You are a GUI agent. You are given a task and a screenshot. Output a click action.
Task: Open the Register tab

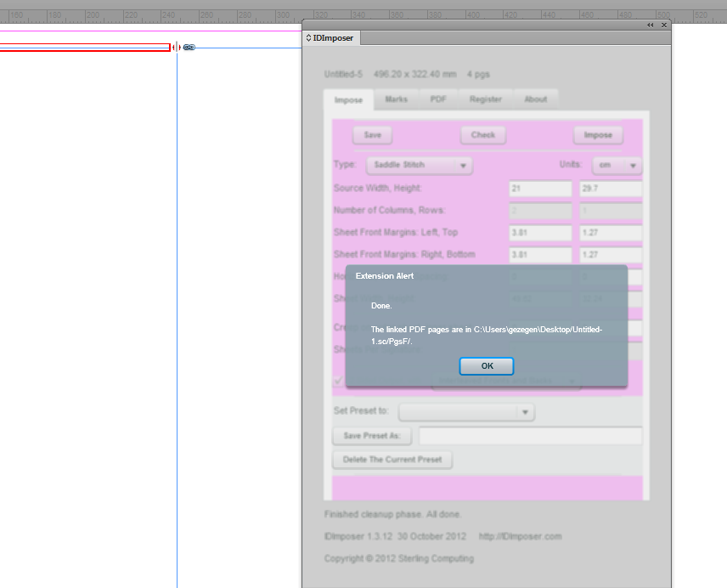coord(485,99)
